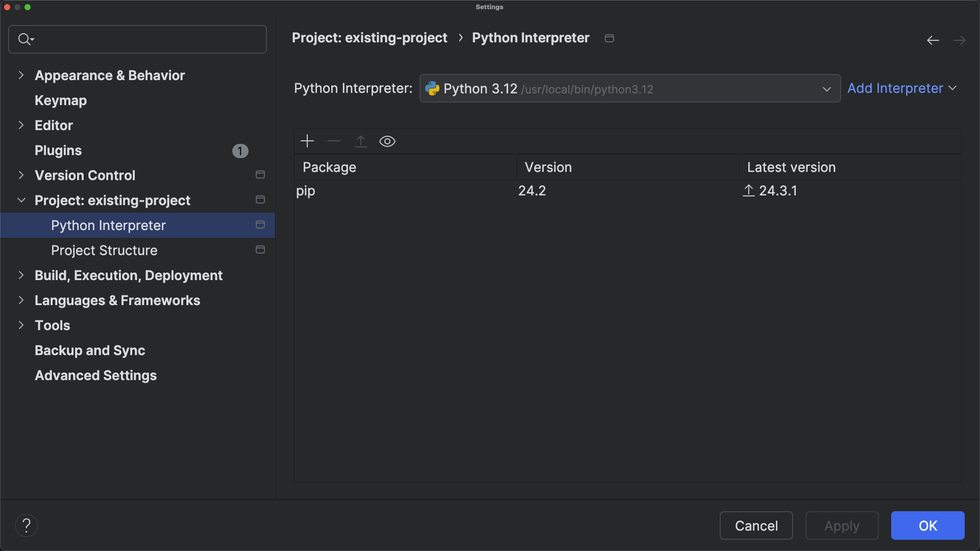This screenshot has height=551, width=980.
Task: Select Project Structure in the sidebar
Action: pyautogui.click(x=104, y=251)
